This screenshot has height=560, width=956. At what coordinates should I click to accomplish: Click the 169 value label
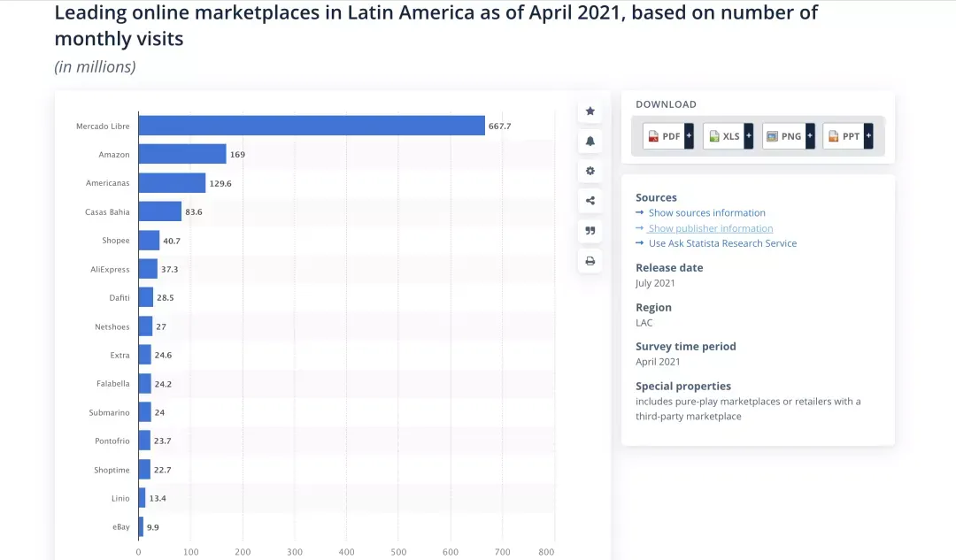[x=238, y=155]
